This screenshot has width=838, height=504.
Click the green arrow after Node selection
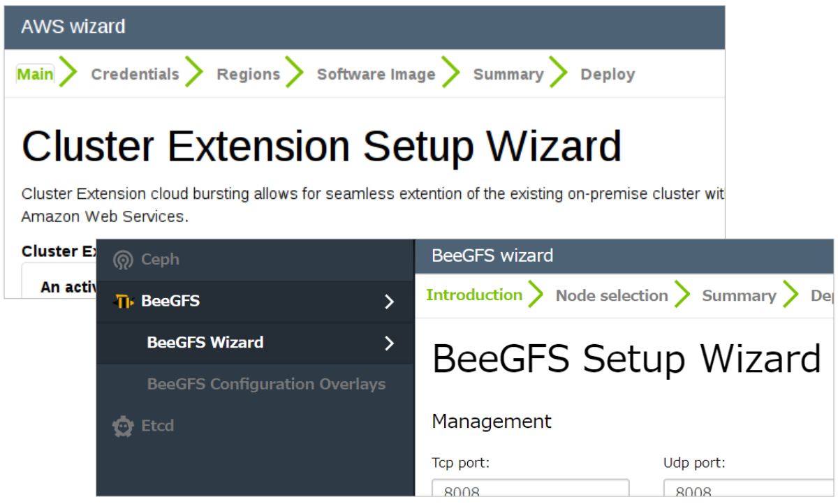(682, 295)
